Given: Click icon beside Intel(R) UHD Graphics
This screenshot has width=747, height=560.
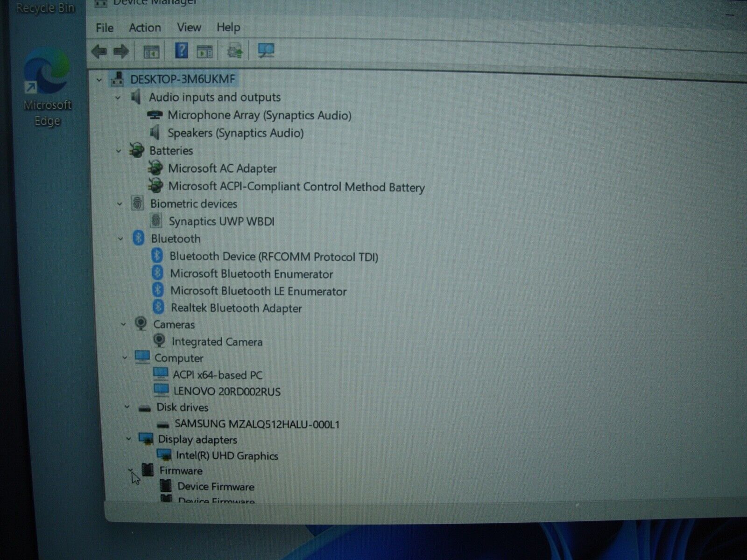Looking at the screenshot, I should (164, 455).
